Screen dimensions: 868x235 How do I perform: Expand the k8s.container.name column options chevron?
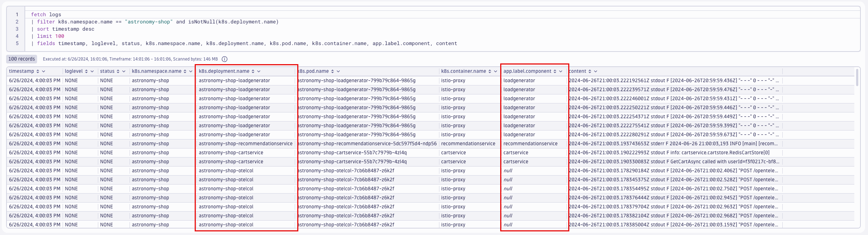pos(496,71)
